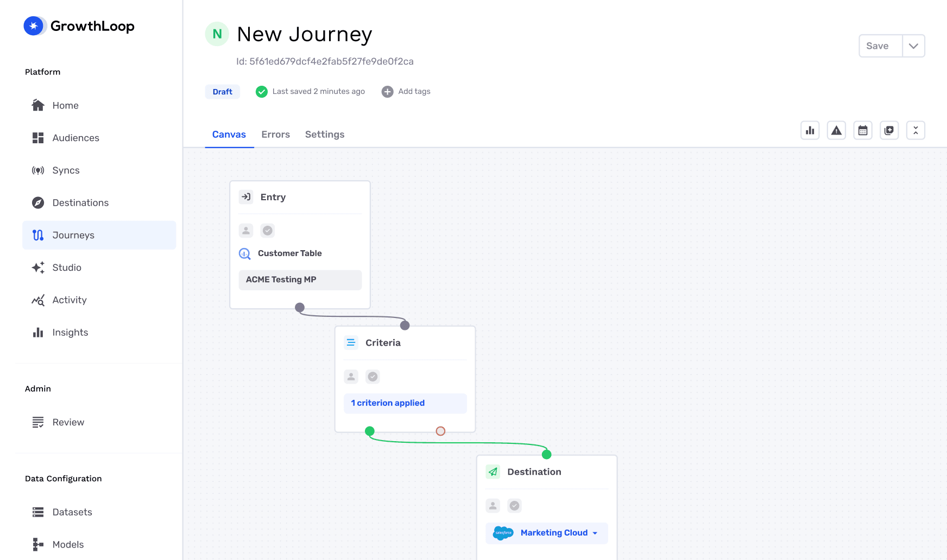
Task: Open the bar chart insights toolbar icon
Action: point(810,130)
